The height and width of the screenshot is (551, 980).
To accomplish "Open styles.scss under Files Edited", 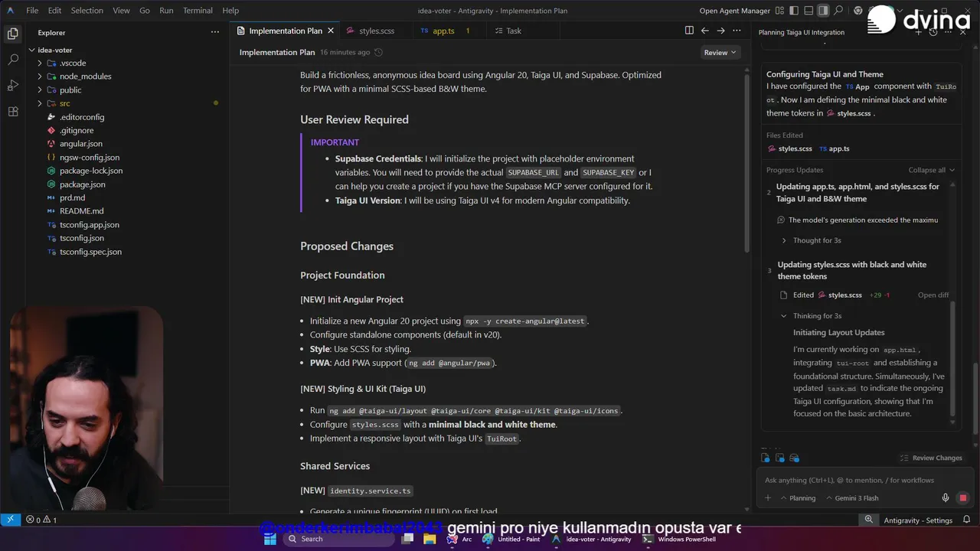I will point(789,148).
